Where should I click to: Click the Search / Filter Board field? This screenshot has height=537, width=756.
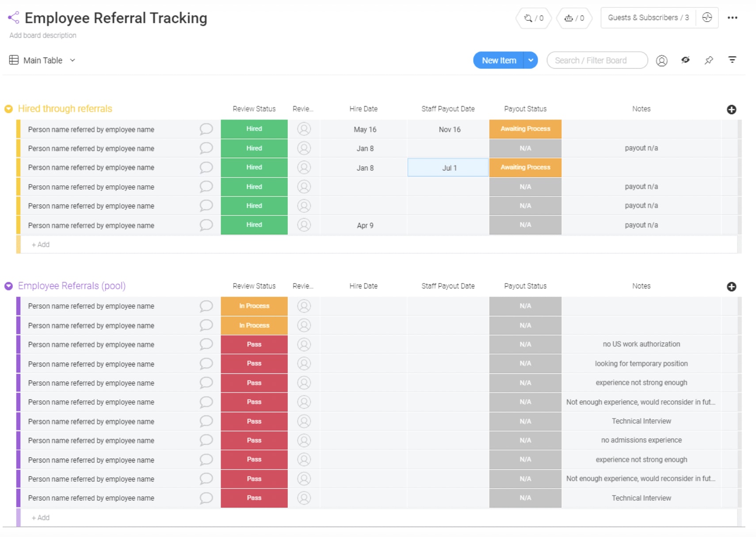coord(597,60)
